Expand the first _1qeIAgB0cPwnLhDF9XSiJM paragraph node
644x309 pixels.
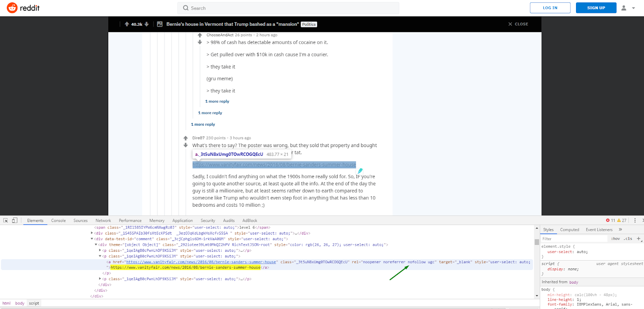(100, 250)
